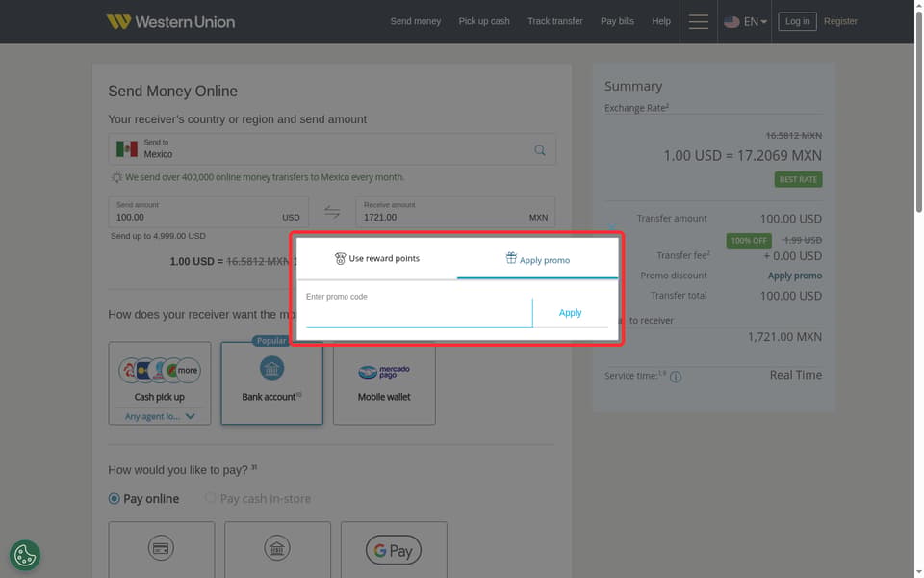This screenshot has width=924, height=578.
Task: Click the swap currencies arrows icon
Action: tap(332, 212)
